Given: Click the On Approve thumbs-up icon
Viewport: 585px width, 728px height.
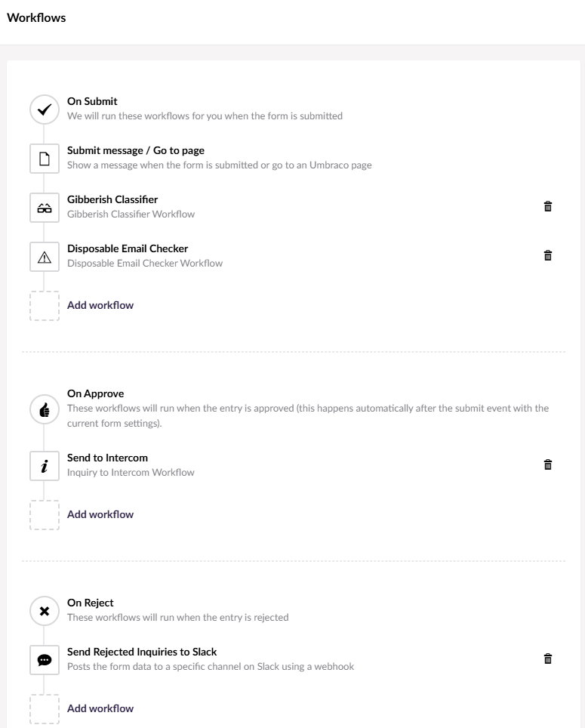Looking at the screenshot, I should tap(45, 409).
